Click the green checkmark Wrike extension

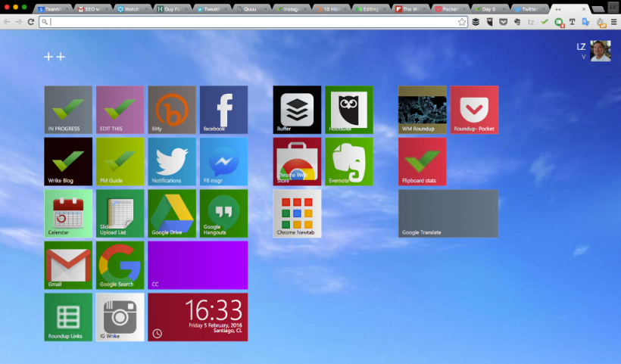[545, 22]
